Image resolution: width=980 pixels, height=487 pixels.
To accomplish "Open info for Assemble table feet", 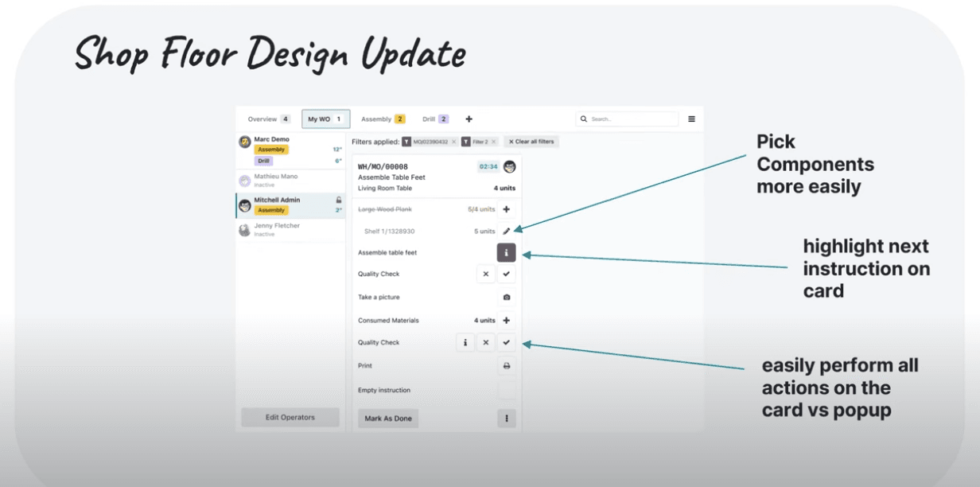I will pos(507,253).
